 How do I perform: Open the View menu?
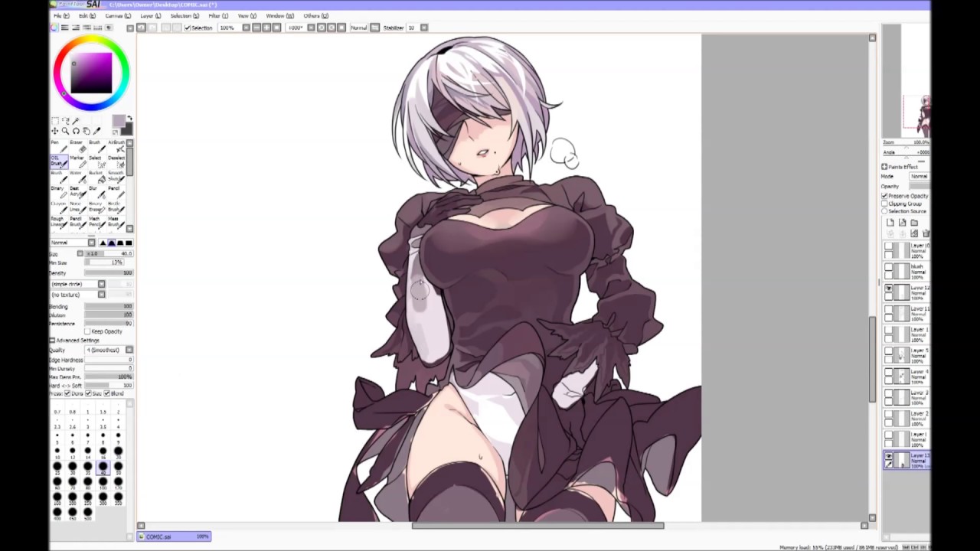point(247,16)
